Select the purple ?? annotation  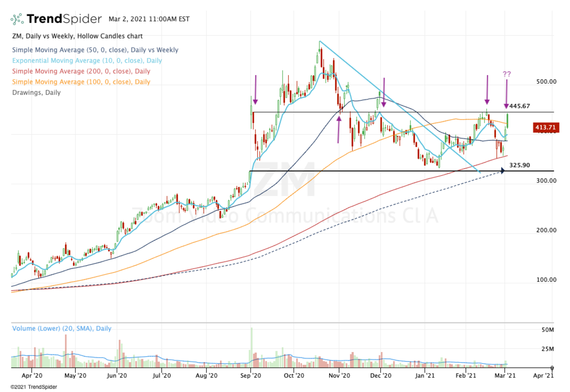coord(507,74)
